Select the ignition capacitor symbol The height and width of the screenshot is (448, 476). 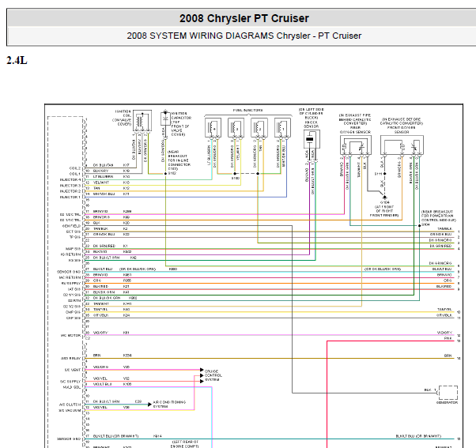[165, 119]
